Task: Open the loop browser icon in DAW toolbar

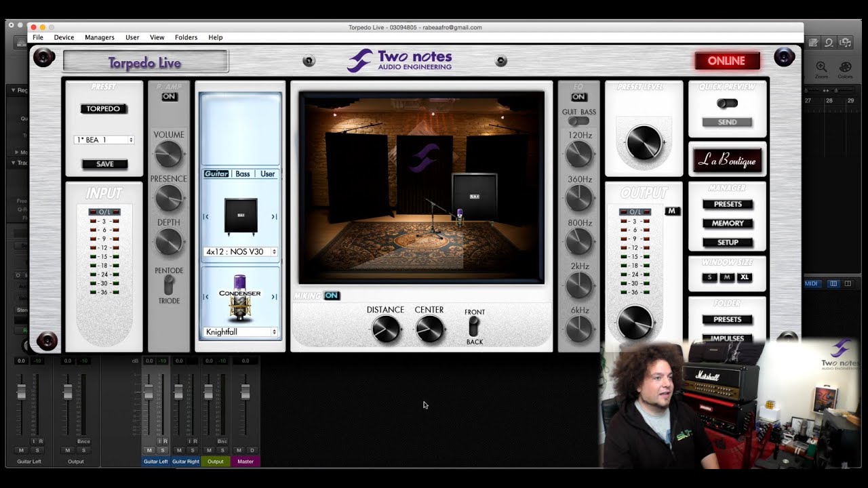Action: [x=829, y=42]
